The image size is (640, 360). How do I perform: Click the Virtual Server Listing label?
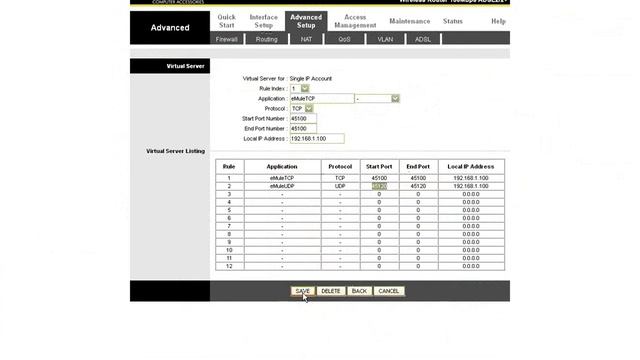(x=176, y=151)
